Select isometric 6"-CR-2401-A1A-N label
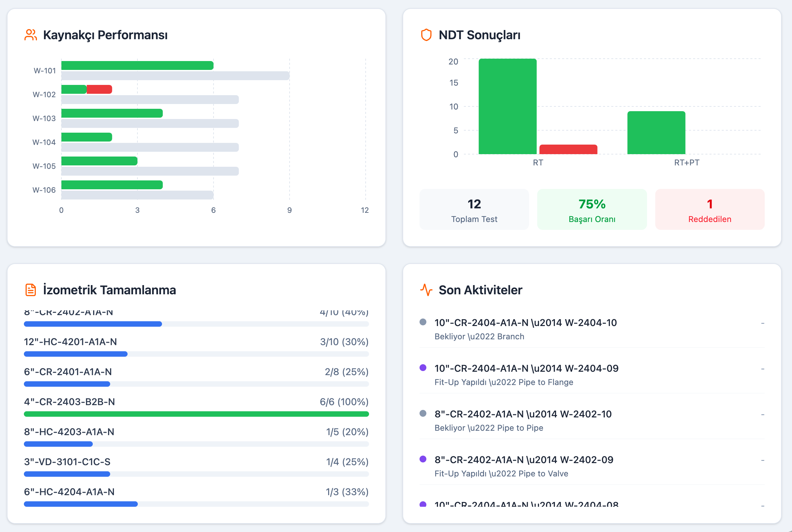 (68, 372)
